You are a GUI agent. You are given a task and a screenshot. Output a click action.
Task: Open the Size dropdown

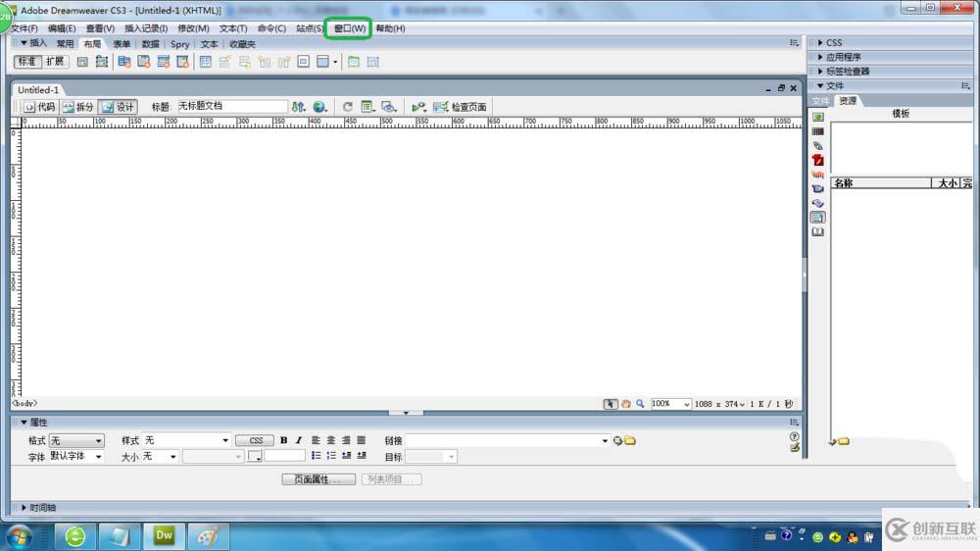point(160,457)
